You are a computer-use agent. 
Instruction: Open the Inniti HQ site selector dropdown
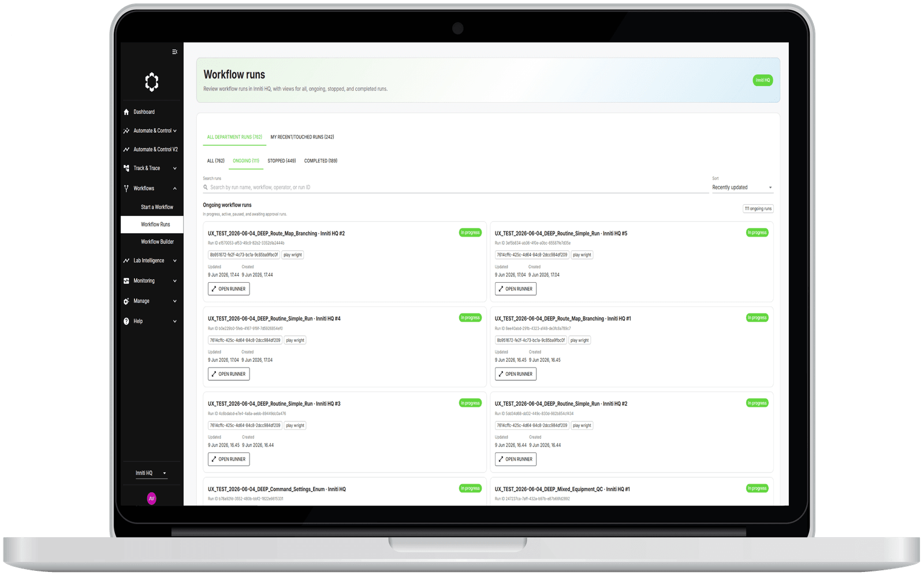point(151,473)
